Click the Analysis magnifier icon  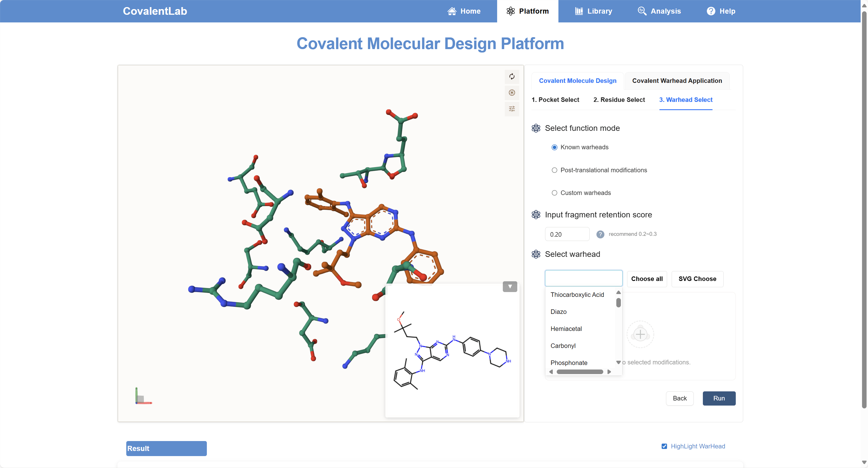pyautogui.click(x=642, y=11)
